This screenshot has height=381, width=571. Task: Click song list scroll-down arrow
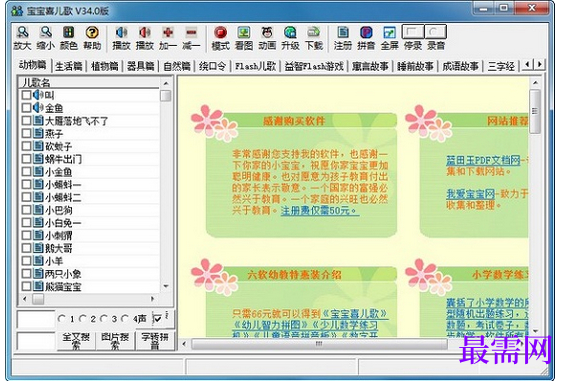[166, 287]
